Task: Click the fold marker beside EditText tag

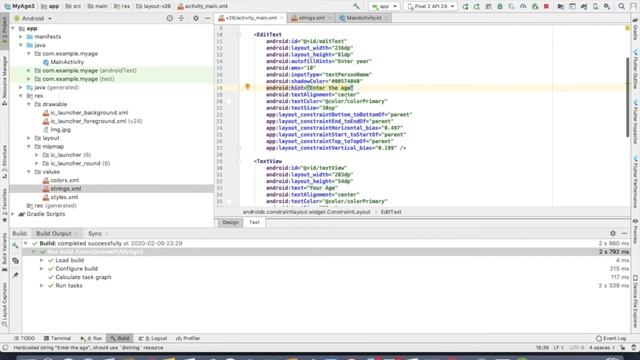Action: [x=239, y=35]
